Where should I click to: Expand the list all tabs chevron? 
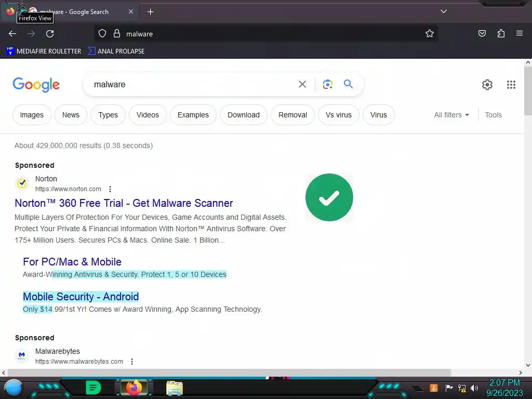pos(444,11)
